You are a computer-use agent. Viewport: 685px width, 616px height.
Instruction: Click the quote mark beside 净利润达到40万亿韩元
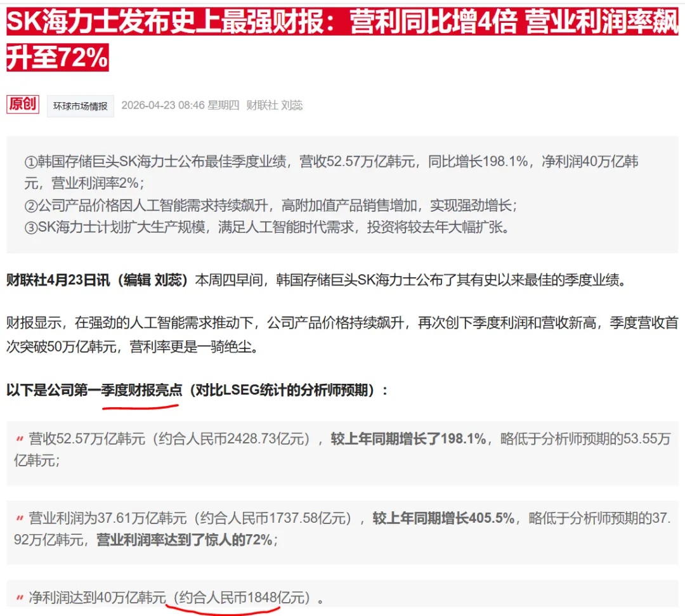(x=20, y=597)
